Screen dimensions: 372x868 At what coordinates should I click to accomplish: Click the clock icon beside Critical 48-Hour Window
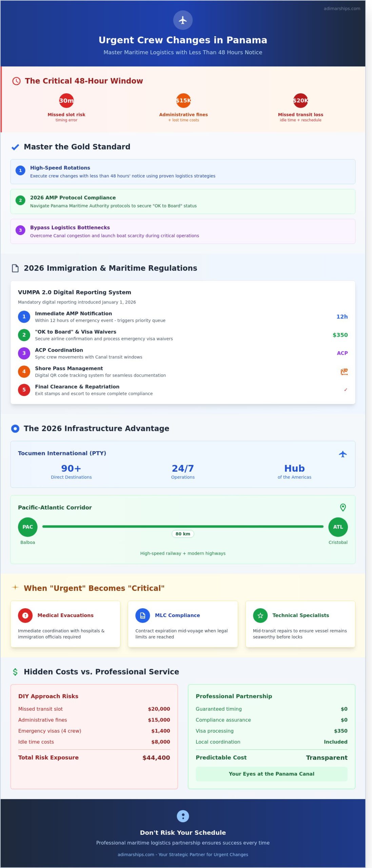pos(16,81)
